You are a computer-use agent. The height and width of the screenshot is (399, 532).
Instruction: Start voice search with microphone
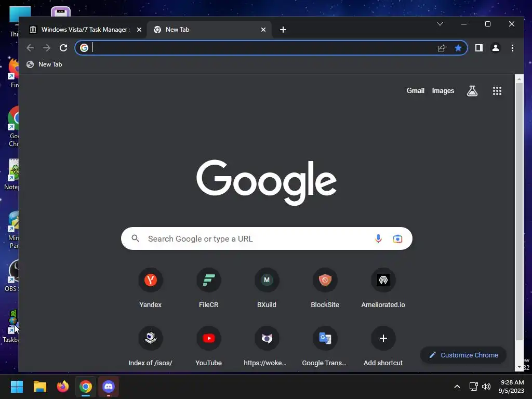[378, 238]
